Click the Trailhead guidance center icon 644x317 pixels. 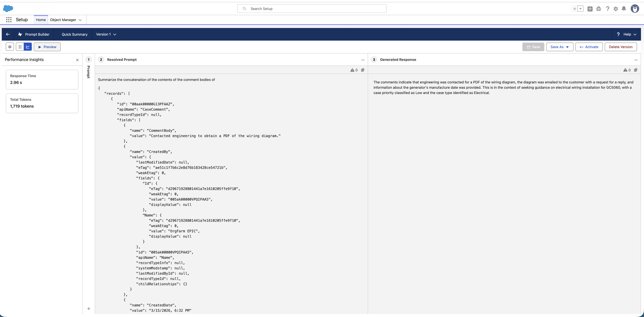pyautogui.click(x=599, y=9)
